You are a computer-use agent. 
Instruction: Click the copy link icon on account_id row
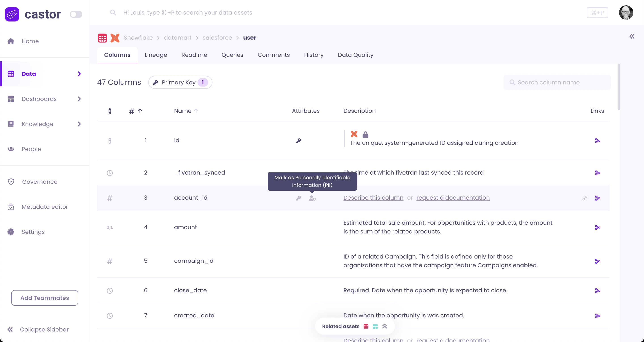[585, 198]
